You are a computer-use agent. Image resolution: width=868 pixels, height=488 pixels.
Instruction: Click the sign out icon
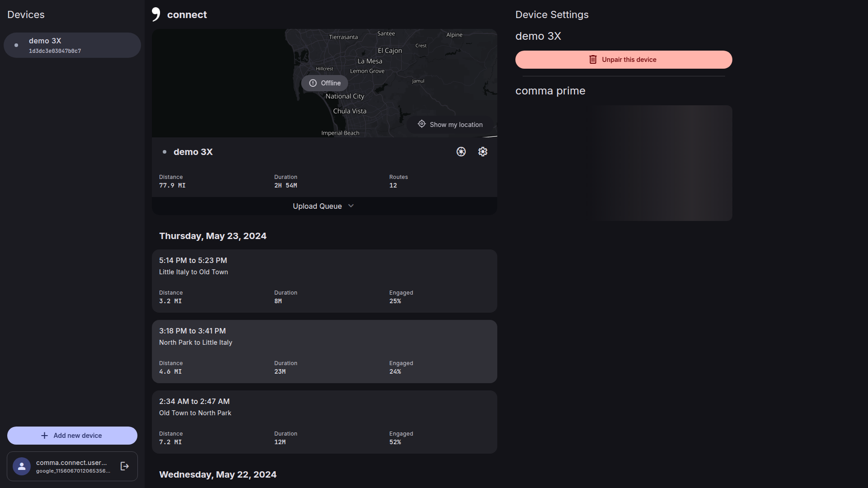pos(125,466)
